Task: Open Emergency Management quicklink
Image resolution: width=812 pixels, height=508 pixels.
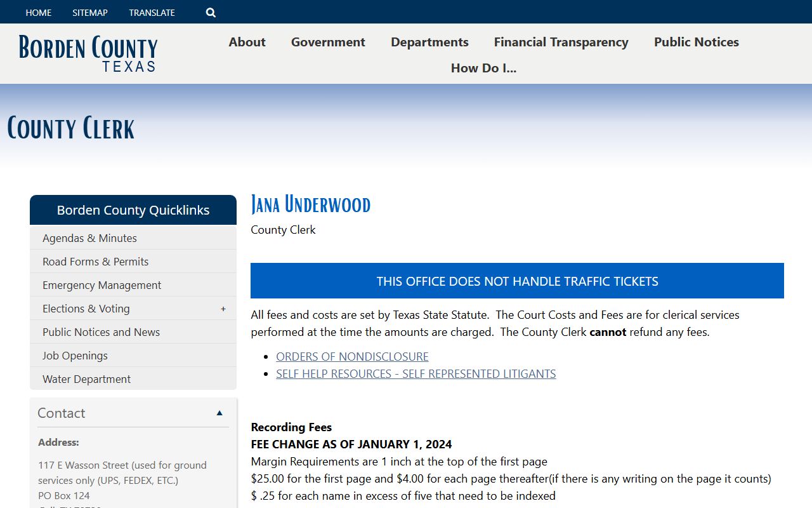Action: [133, 285]
